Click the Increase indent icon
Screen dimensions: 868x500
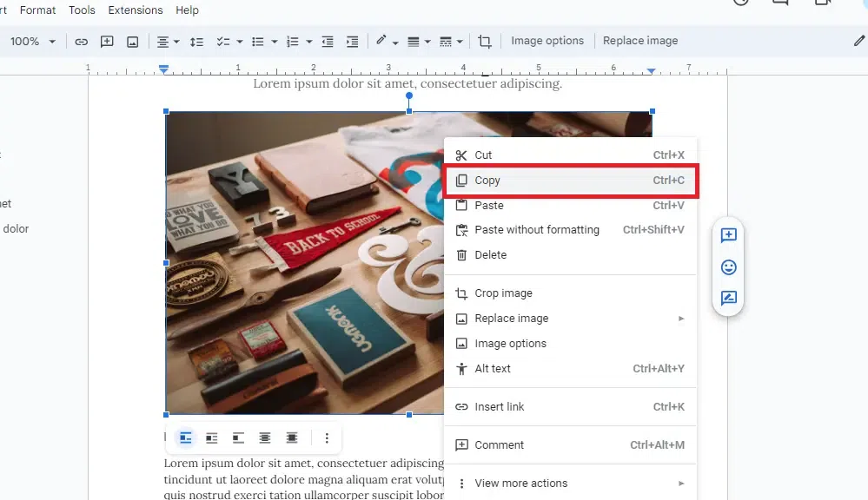352,42
